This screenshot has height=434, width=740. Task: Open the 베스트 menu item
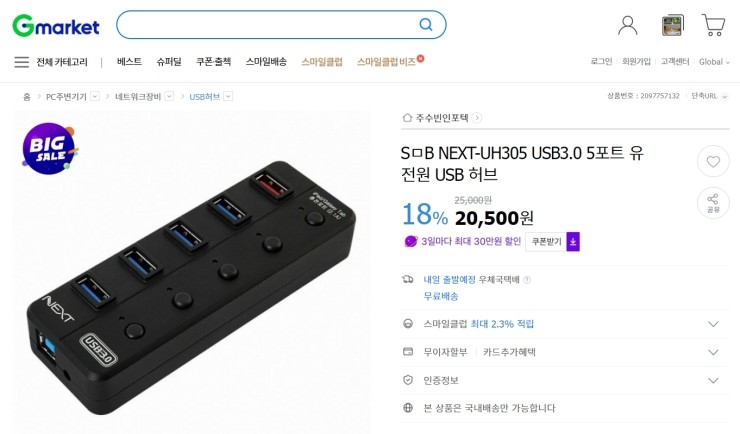point(129,62)
